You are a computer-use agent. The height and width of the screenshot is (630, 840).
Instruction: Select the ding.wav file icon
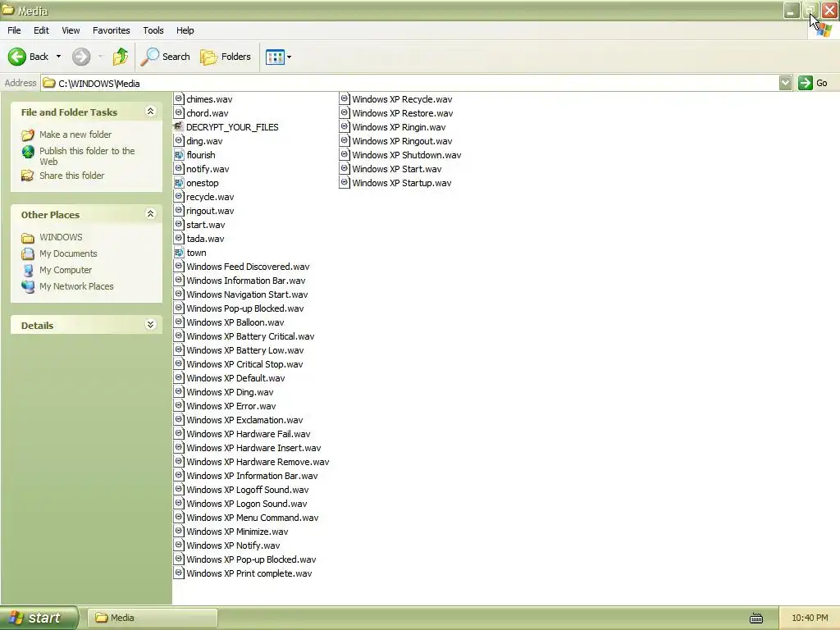click(179, 140)
